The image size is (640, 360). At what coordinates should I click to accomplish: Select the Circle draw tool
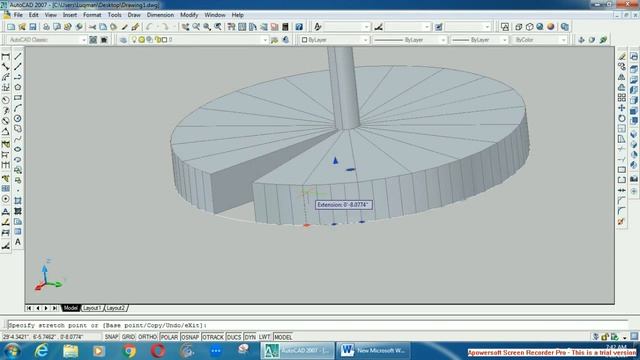(x=18, y=118)
